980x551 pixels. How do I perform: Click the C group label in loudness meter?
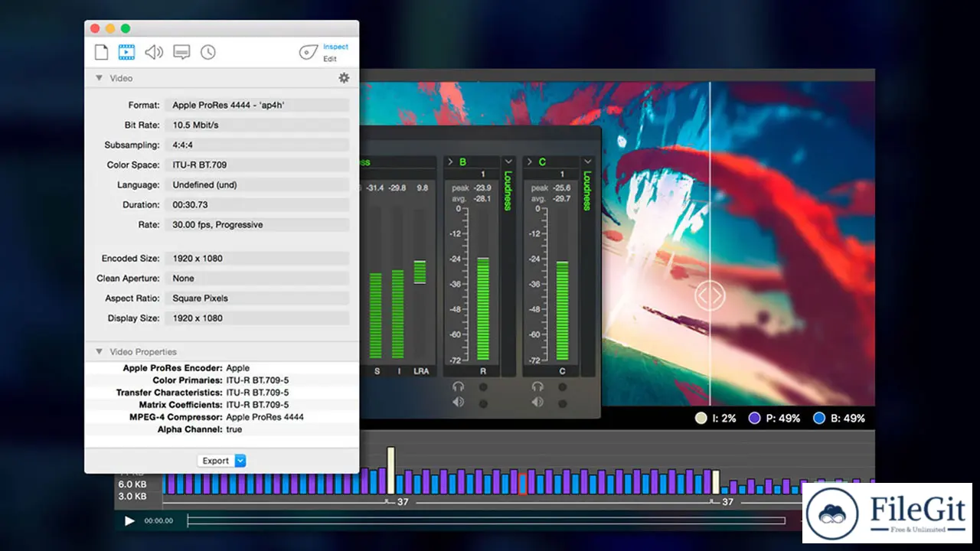[542, 162]
